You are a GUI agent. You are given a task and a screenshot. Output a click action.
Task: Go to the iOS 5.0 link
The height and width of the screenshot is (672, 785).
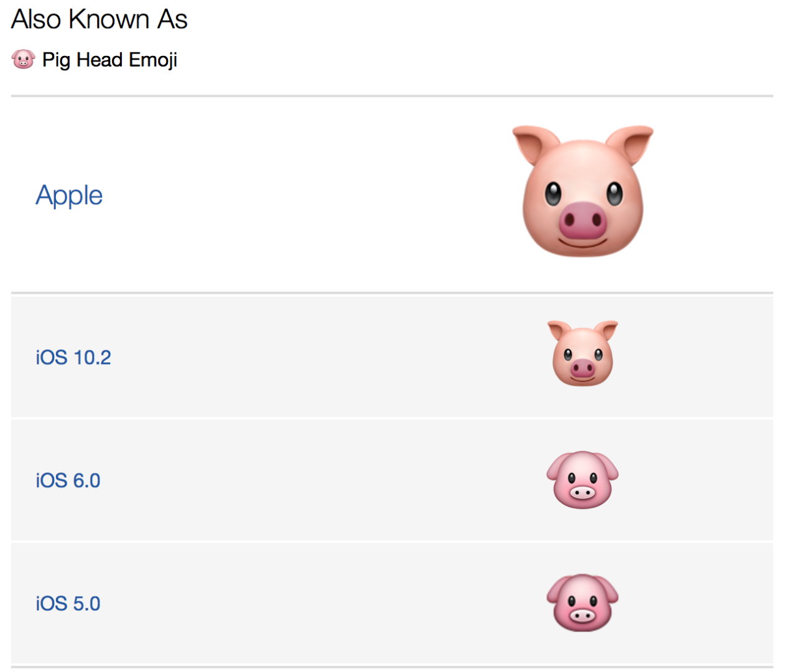[x=68, y=604]
